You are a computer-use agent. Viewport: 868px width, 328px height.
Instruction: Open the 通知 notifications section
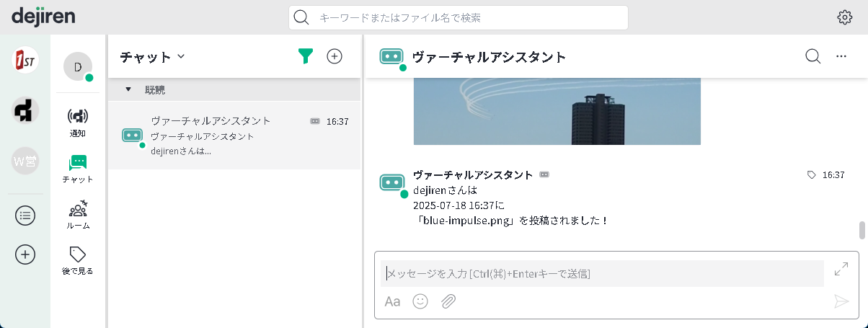point(78,121)
